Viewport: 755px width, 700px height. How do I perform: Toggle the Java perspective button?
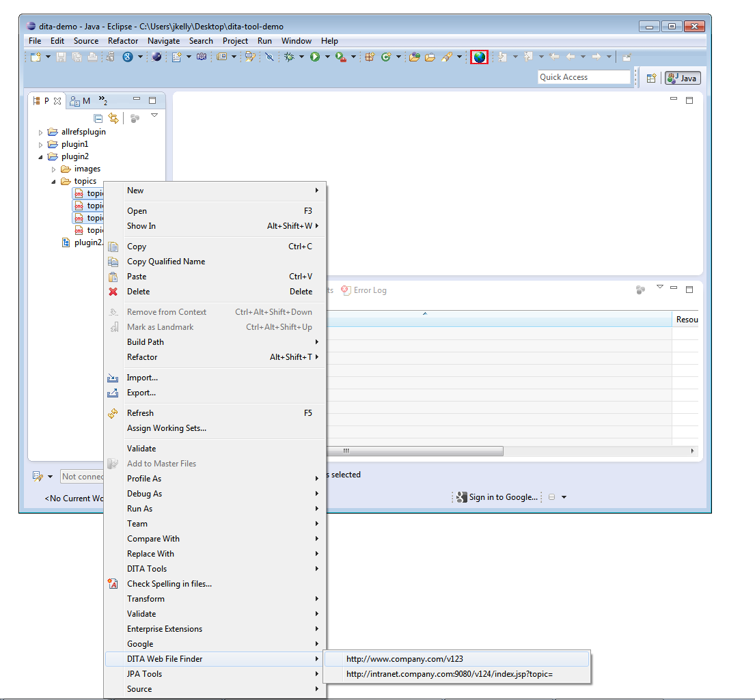coord(683,78)
